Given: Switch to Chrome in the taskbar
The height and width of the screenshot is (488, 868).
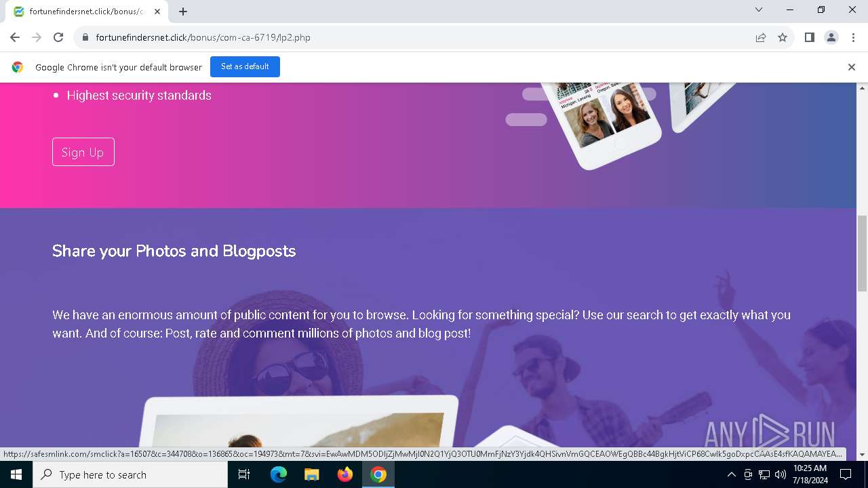Looking at the screenshot, I should pyautogui.click(x=378, y=474).
